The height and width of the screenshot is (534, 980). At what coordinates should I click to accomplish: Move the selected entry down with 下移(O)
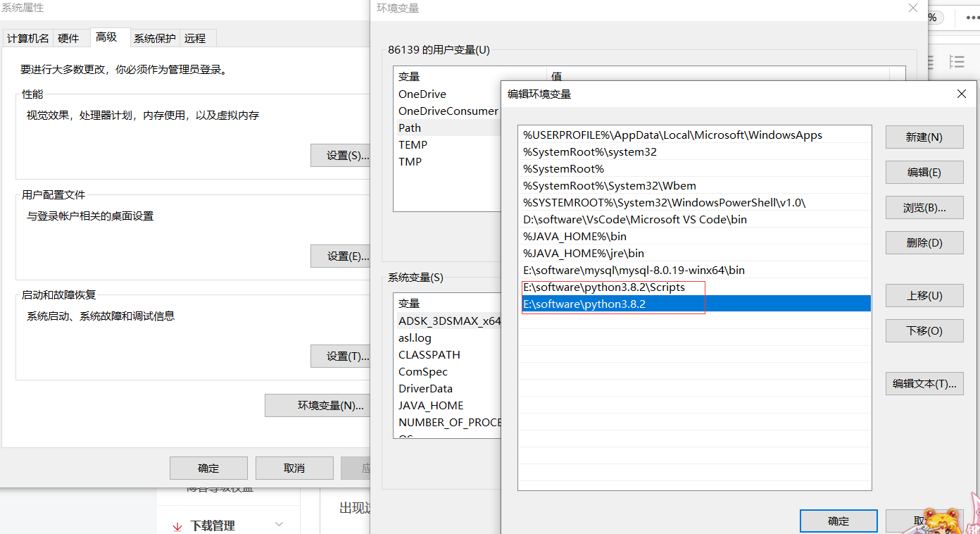tap(924, 330)
